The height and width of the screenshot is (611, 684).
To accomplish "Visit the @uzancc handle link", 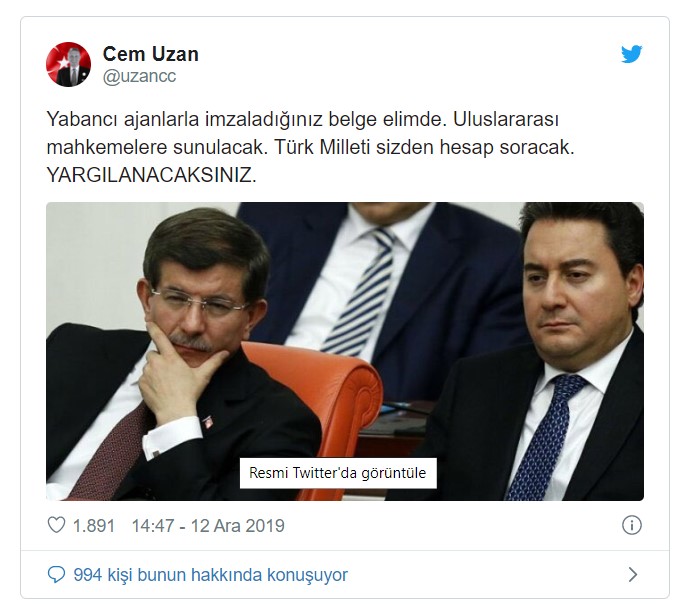I will point(139,76).
